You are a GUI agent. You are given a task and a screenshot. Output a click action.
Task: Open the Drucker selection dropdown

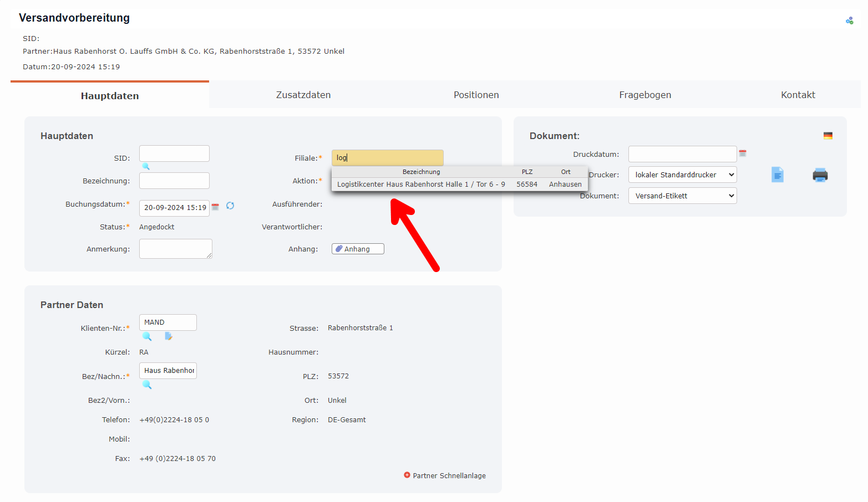click(682, 174)
